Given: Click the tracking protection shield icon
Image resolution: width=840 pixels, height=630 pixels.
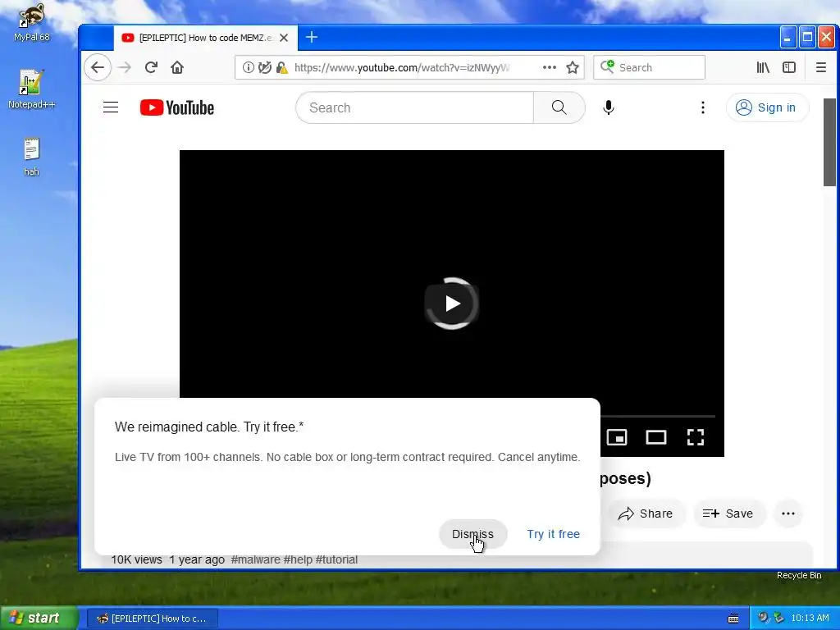Looking at the screenshot, I should pyautogui.click(x=265, y=67).
